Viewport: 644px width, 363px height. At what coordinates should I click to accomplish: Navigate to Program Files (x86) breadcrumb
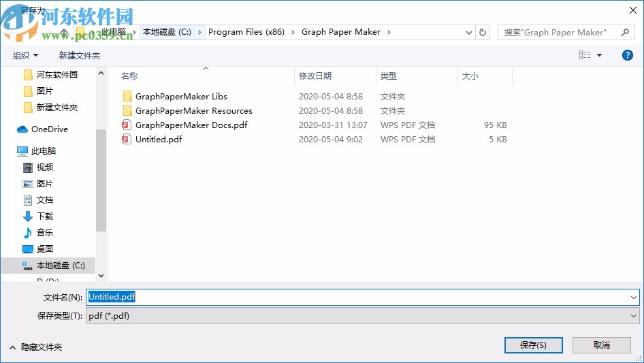coord(246,32)
